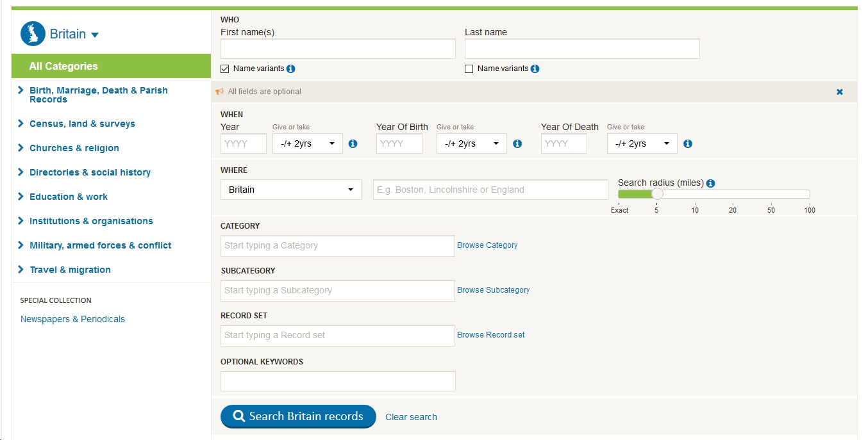Click the info icon next to Year
This screenshot has height=440, width=868.
pyautogui.click(x=353, y=143)
